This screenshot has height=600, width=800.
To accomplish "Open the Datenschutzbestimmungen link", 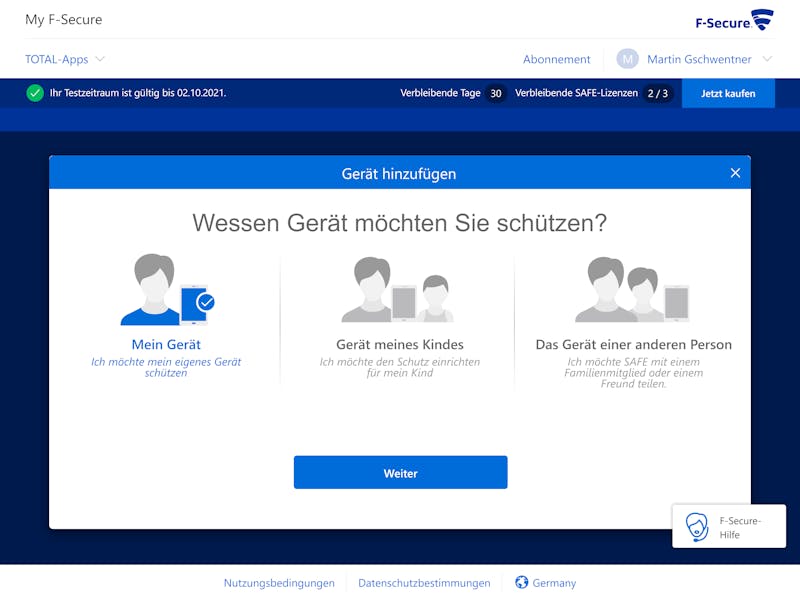I will coord(424,583).
